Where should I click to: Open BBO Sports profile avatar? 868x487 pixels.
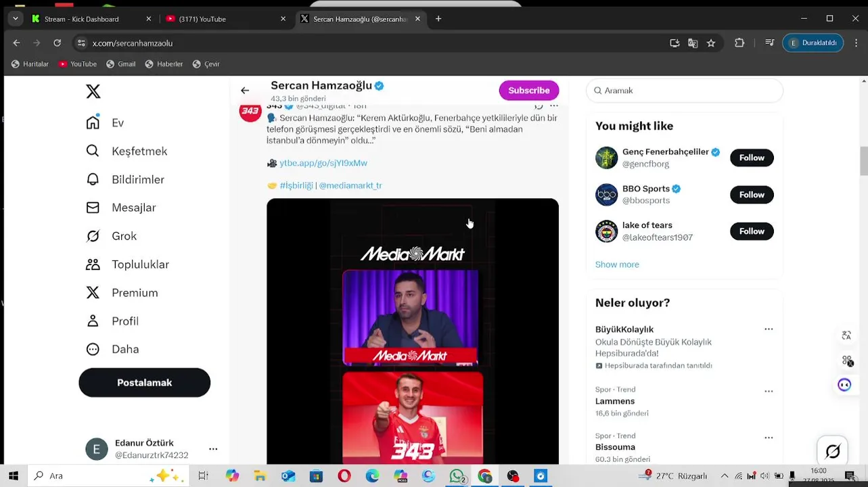point(606,195)
